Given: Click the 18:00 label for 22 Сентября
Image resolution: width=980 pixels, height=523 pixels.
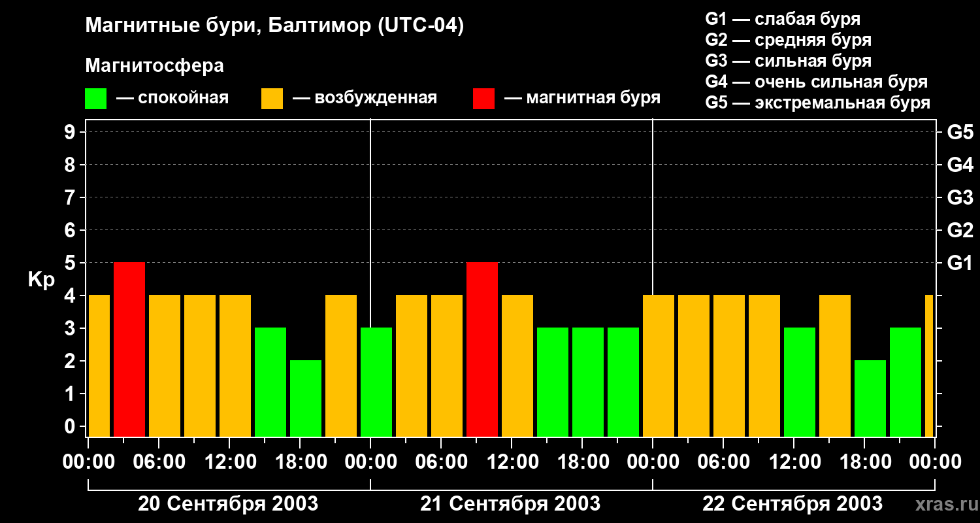Looking at the screenshot, I should pyautogui.click(x=864, y=462).
